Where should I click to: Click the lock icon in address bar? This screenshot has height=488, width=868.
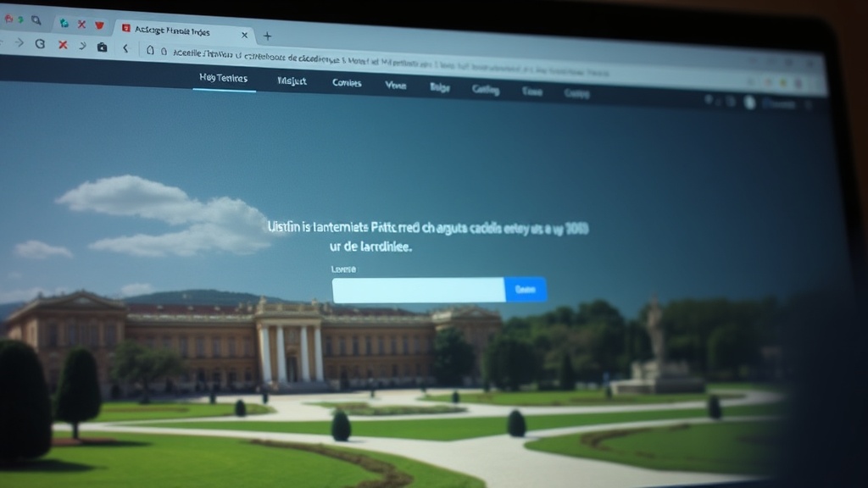coord(164,52)
